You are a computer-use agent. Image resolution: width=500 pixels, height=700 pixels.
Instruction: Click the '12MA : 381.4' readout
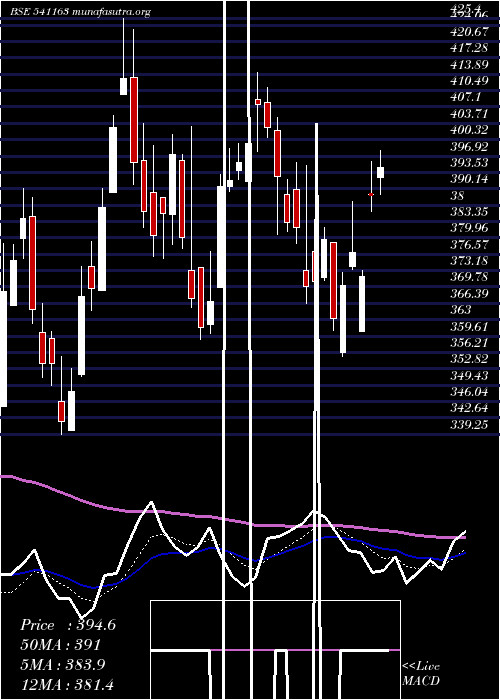(x=67, y=684)
